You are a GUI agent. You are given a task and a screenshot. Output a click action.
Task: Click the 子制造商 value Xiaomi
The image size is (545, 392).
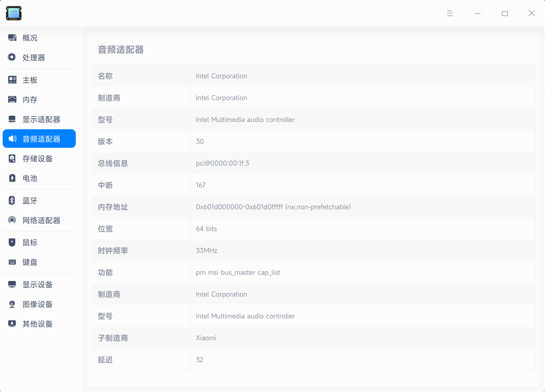click(206, 338)
